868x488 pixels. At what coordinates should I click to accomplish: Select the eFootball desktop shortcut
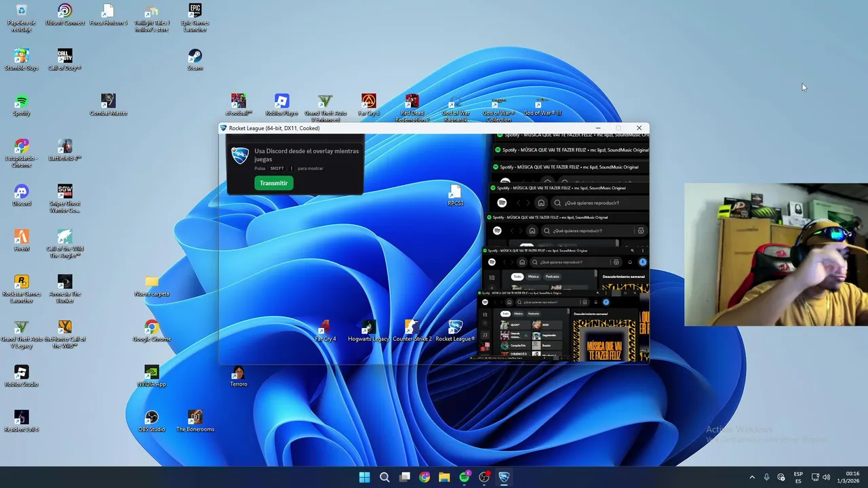pos(238,105)
